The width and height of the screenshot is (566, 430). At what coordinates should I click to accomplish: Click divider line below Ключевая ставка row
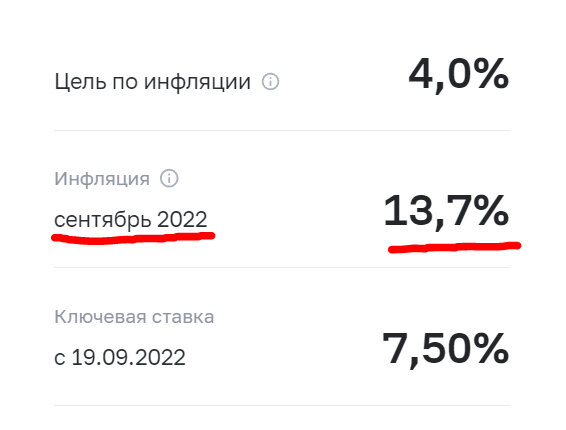[x=282, y=405]
